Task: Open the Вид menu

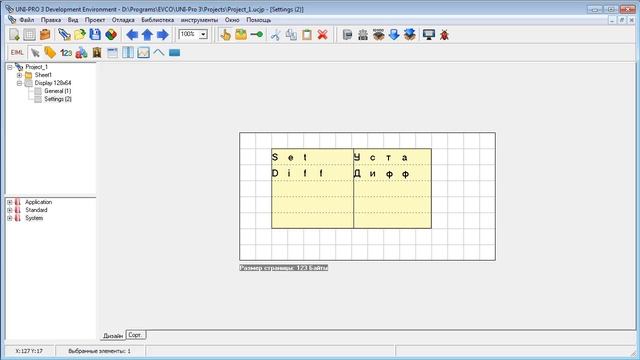Action: (73, 20)
